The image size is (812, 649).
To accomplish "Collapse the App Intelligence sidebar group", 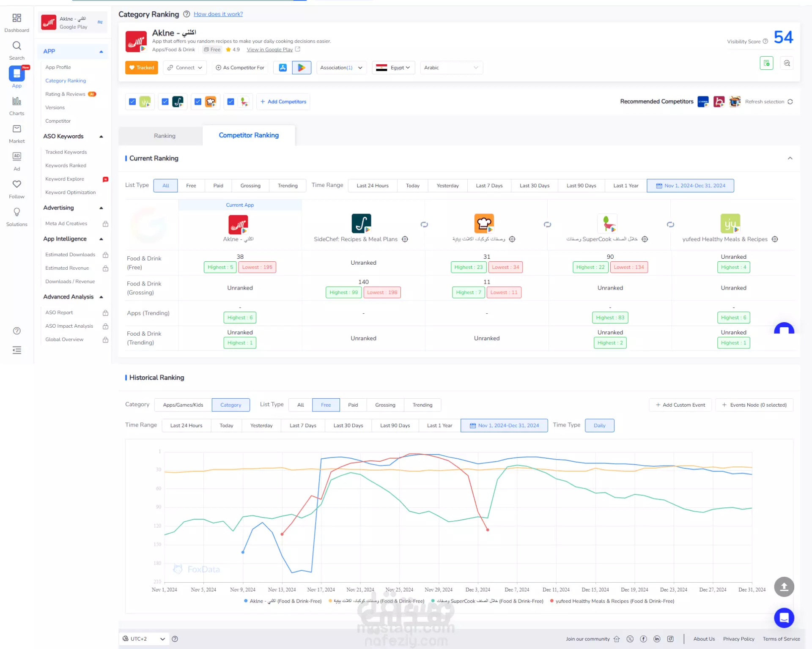I will [101, 239].
